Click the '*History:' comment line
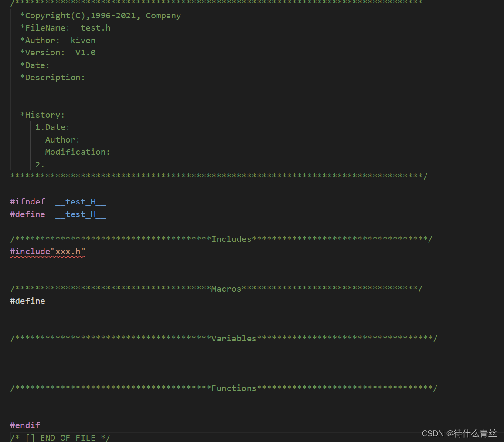 click(x=42, y=115)
